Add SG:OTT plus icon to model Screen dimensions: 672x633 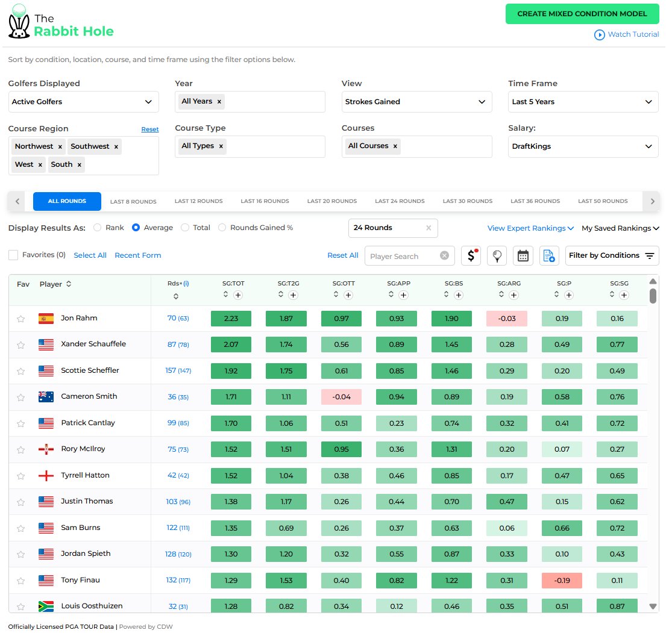point(348,295)
